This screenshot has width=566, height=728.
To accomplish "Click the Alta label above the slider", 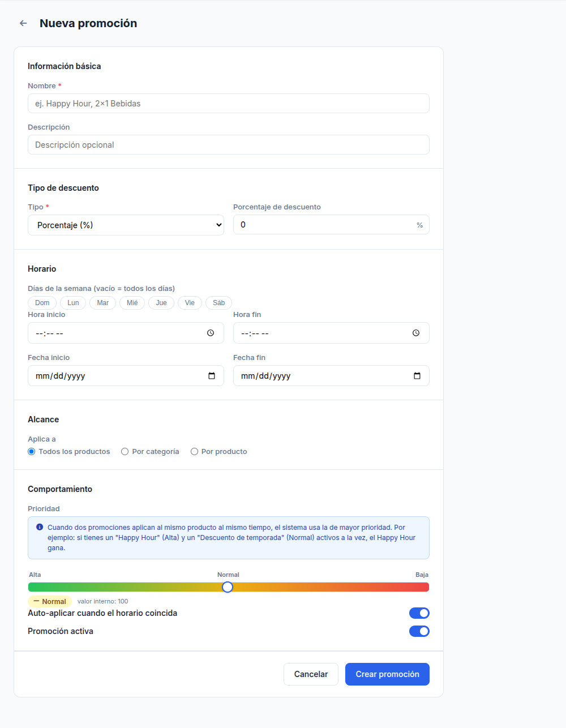I will (35, 575).
